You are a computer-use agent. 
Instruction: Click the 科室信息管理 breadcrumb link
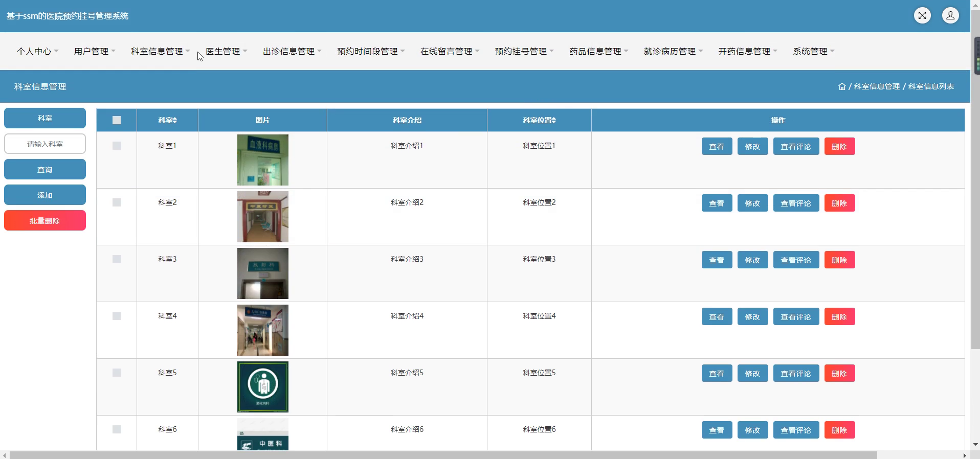point(877,86)
